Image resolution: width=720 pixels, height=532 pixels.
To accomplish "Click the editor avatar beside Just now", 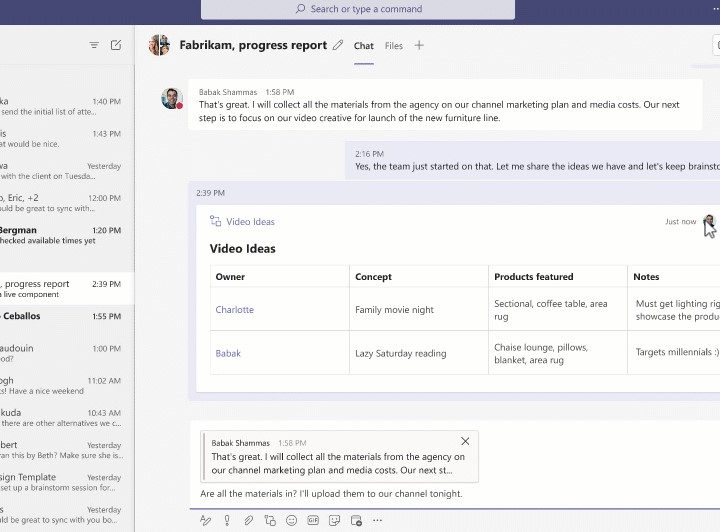I will [x=709, y=222].
